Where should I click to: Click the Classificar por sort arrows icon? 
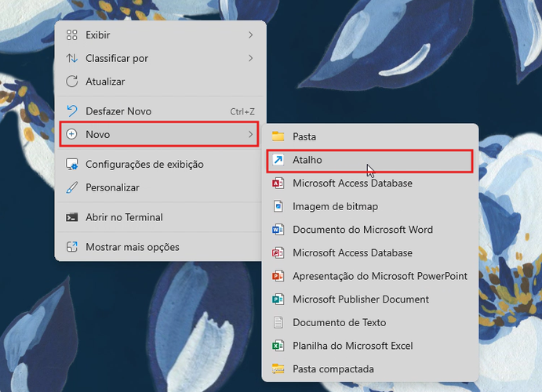point(71,58)
